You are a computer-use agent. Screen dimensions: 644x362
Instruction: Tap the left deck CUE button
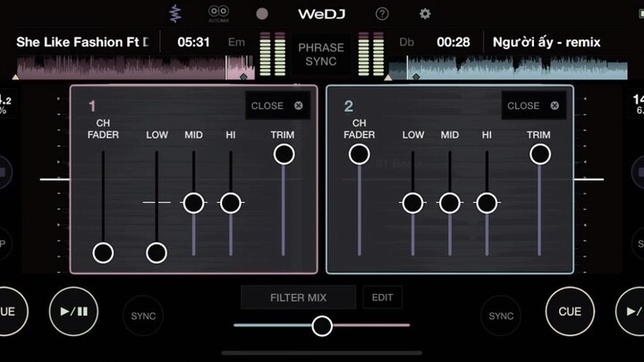coord(13,312)
